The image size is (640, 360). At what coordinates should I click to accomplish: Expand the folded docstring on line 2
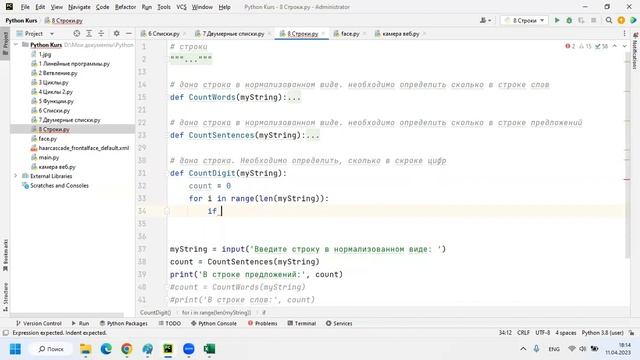click(x=191, y=59)
